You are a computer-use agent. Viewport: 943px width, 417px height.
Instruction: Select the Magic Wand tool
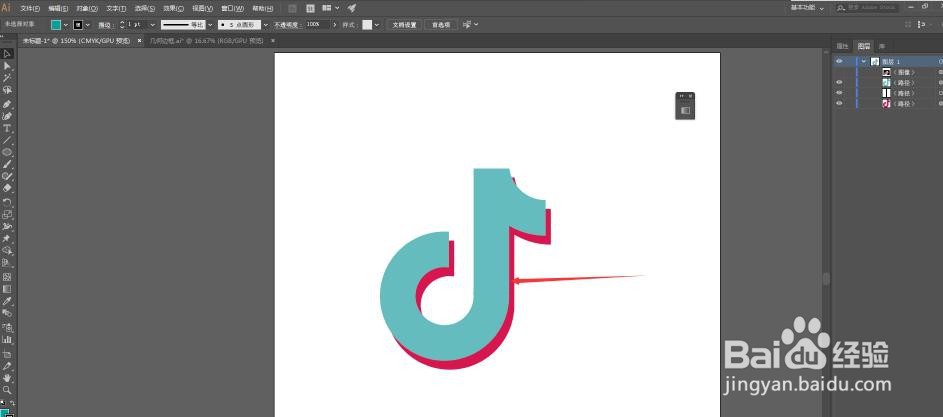pyautogui.click(x=7, y=78)
